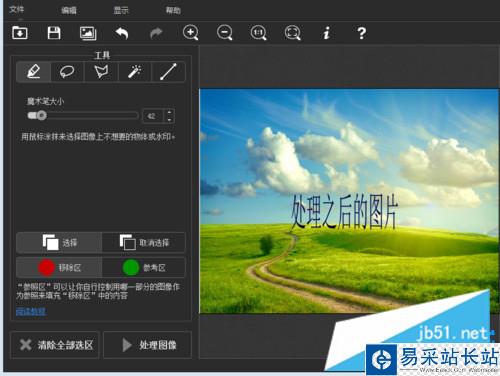The width and height of the screenshot is (500, 376).
Task: Click the landscape image on the canvas
Action: coord(349,201)
